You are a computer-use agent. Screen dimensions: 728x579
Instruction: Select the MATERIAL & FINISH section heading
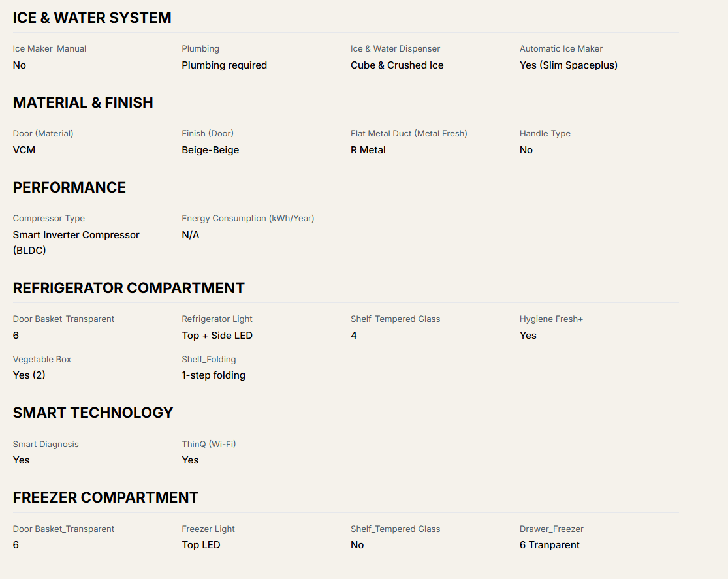[83, 103]
